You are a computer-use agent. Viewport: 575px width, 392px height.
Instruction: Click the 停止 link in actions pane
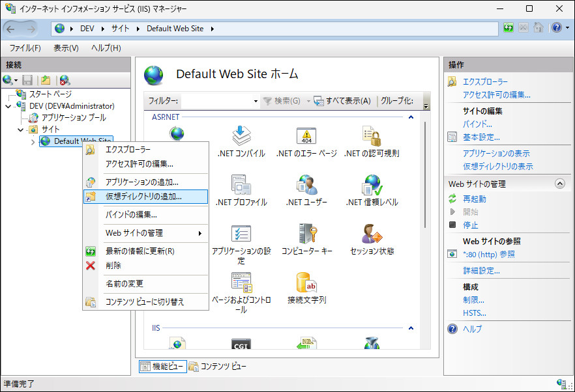point(470,225)
